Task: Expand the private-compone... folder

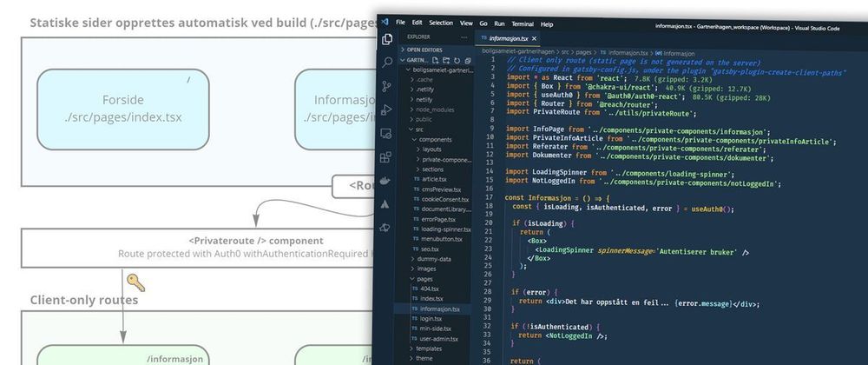Action: coord(444,160)
